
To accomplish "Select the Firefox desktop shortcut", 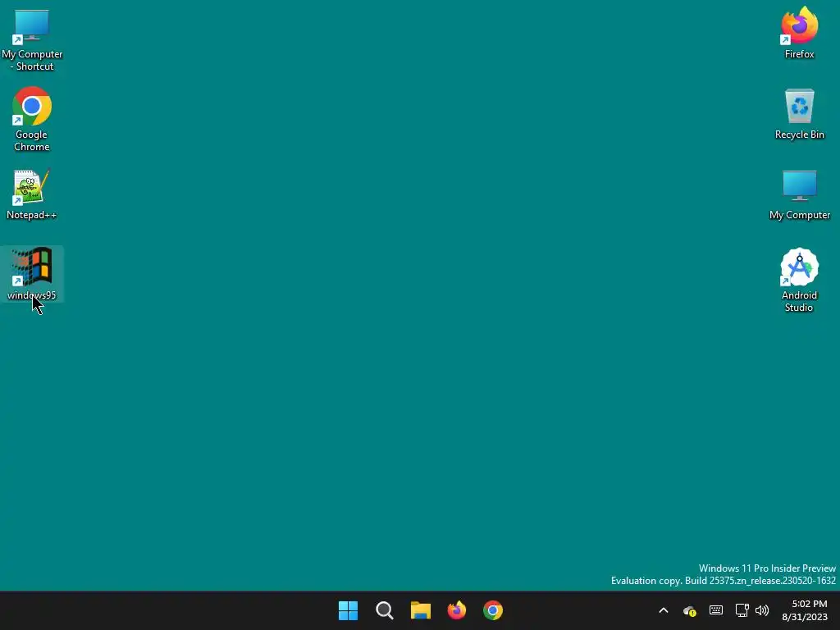I will pyautogui.click(x=799, y=33).
